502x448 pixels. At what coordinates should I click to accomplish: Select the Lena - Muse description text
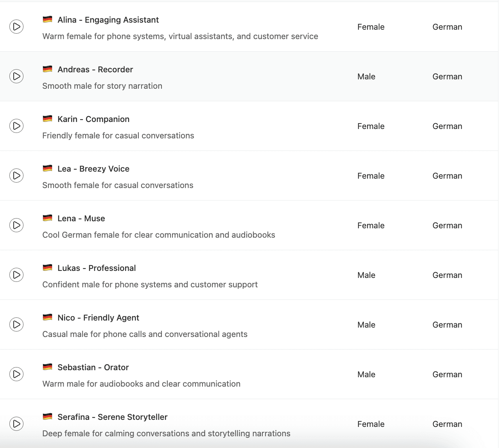(x=159, y=235)
